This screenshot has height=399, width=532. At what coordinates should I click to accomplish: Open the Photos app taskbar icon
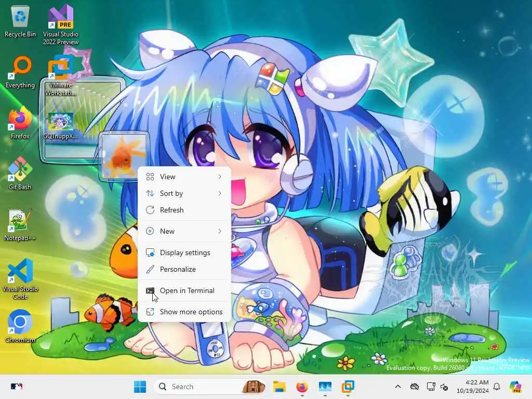click(x=325, y=387)
